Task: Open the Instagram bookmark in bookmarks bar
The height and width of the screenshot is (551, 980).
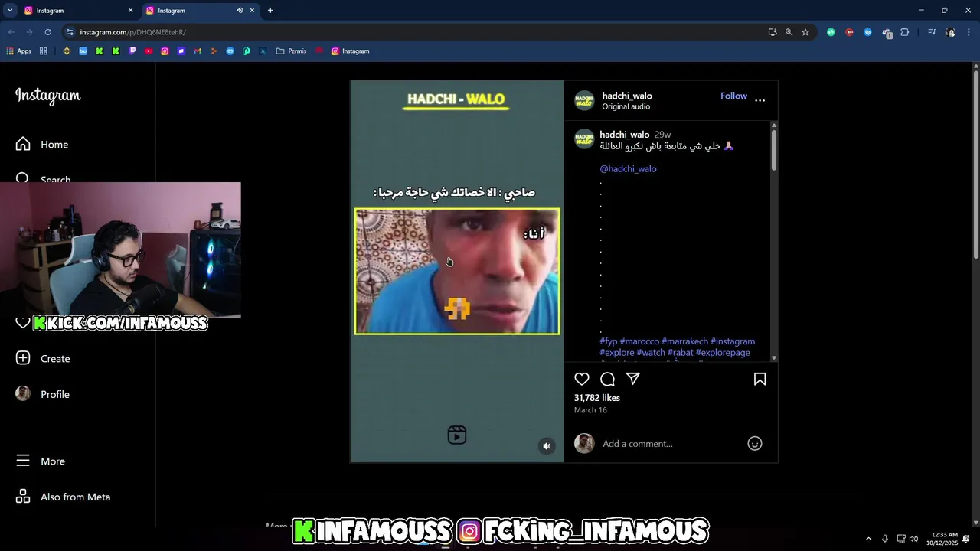Action: (351, 51)
